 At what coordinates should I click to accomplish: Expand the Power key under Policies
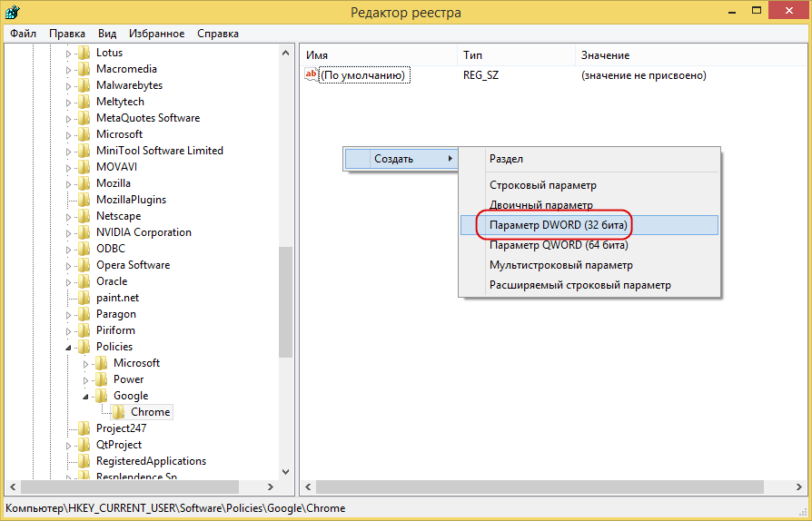tap(86, 380)
